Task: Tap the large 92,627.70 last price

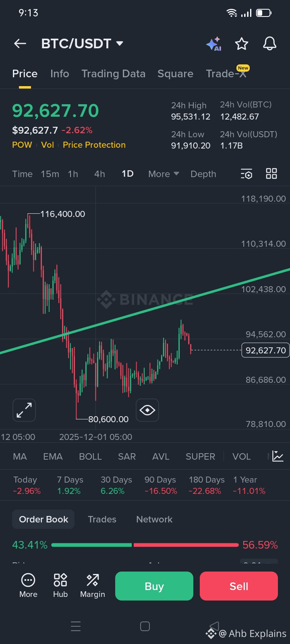Action: tap(56, 111)
